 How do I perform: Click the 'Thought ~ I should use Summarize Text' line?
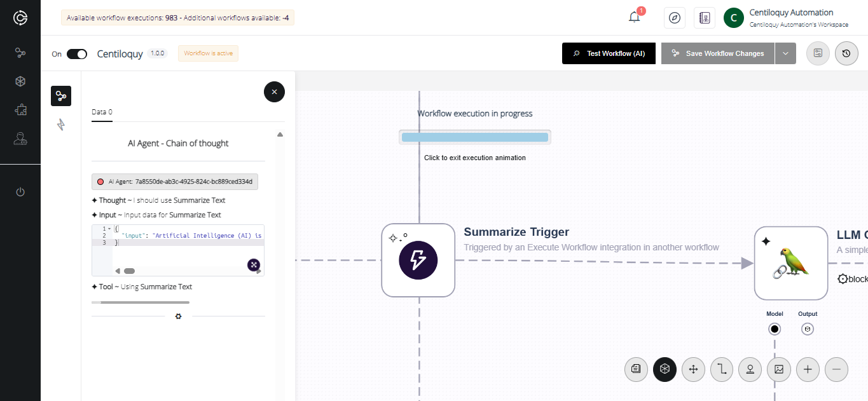pos(158,200)
